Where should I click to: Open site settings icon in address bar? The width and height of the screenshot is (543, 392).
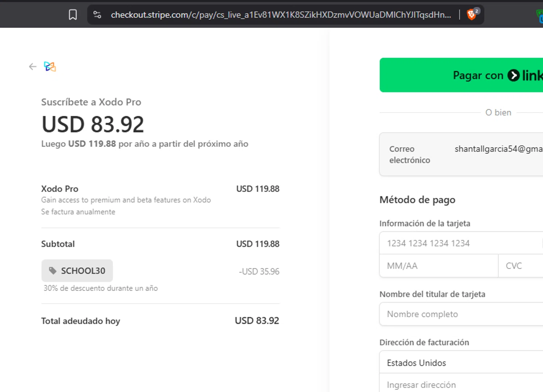pos(97,15)
